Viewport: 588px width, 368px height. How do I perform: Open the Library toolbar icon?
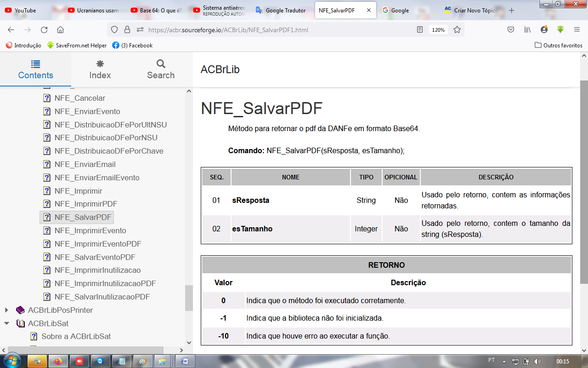click(x=527, y=30)
